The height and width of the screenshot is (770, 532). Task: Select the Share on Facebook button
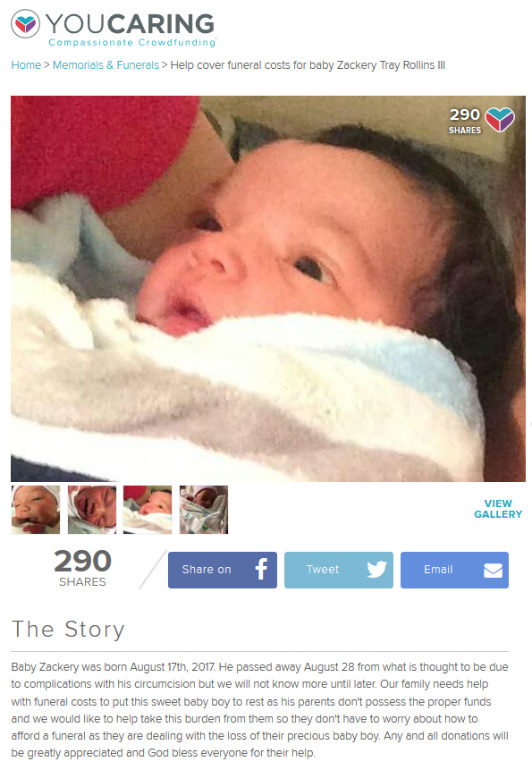(x=223, y=570)
